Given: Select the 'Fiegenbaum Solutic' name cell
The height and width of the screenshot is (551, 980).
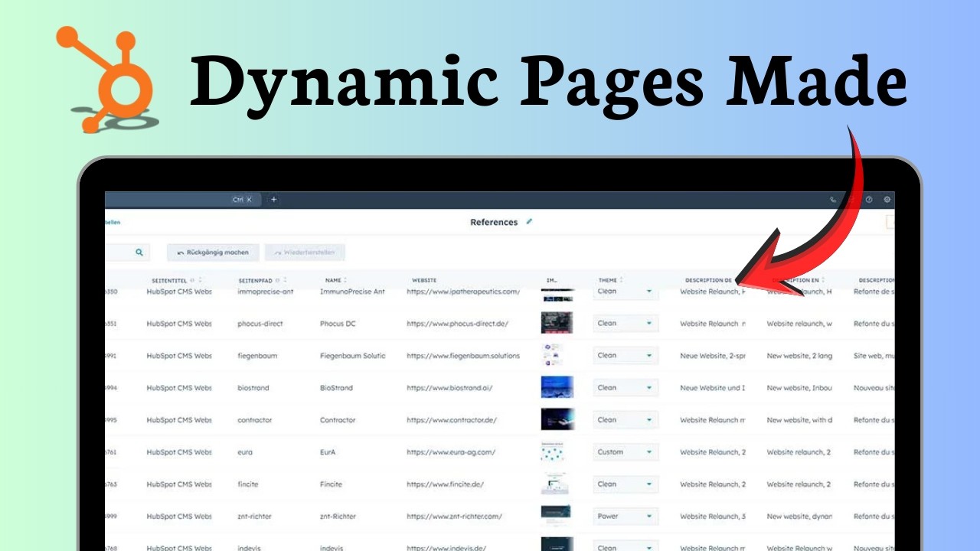Looking at the screenshot, I should pos(352,356).
